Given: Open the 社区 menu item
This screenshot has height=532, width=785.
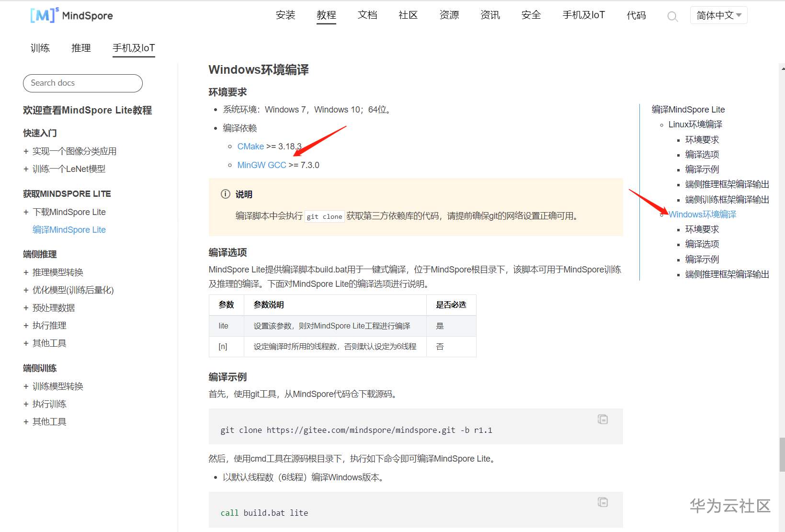Looking at the screenshot, I should (x=408, y=15).
